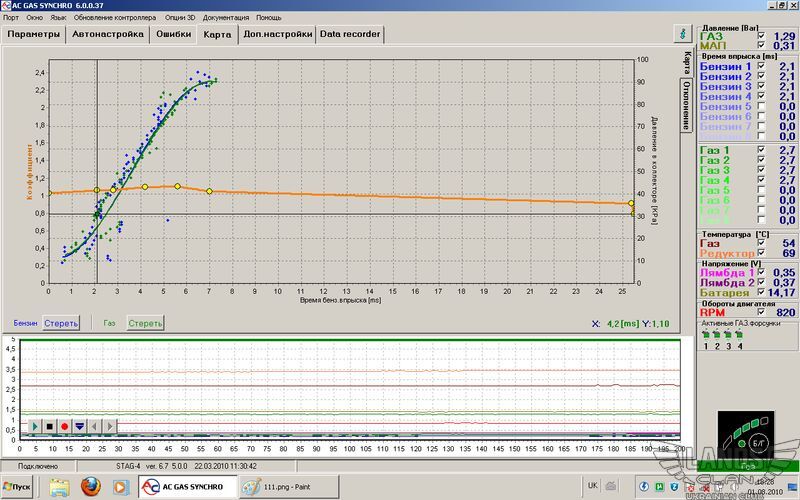
Task: Open the Опции 3D menu
Action: click(180, 18)
